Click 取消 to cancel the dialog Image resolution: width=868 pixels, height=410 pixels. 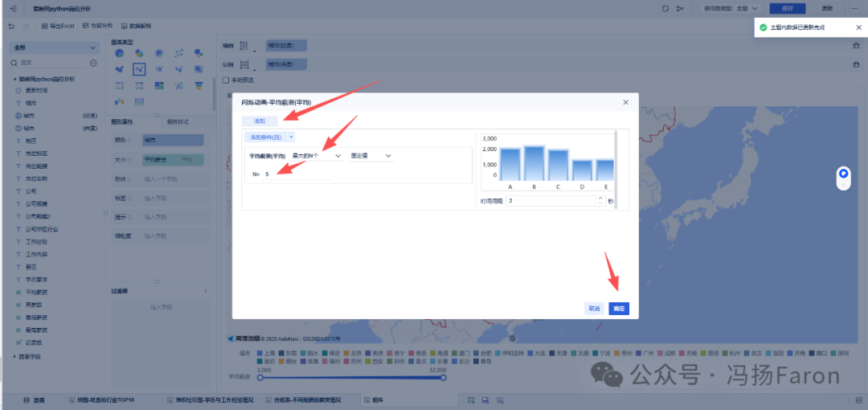coord(594,309)
